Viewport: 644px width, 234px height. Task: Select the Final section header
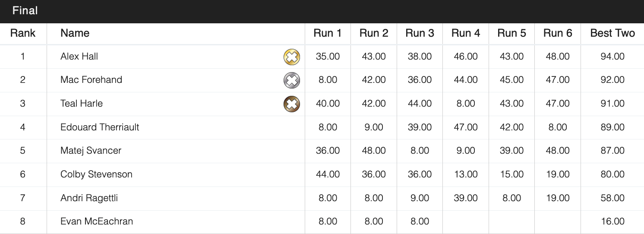(x=25, y=11)
